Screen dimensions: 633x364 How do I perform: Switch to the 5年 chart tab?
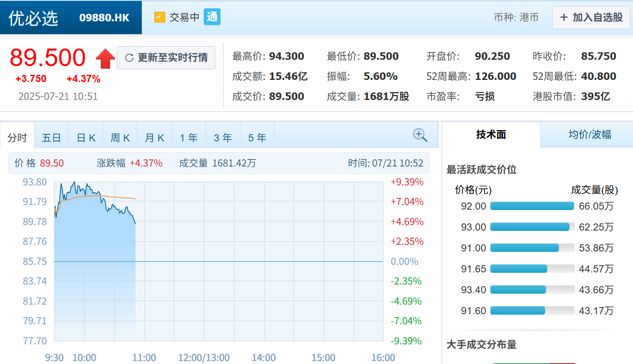pyautogui.click(x=257, y=136)
